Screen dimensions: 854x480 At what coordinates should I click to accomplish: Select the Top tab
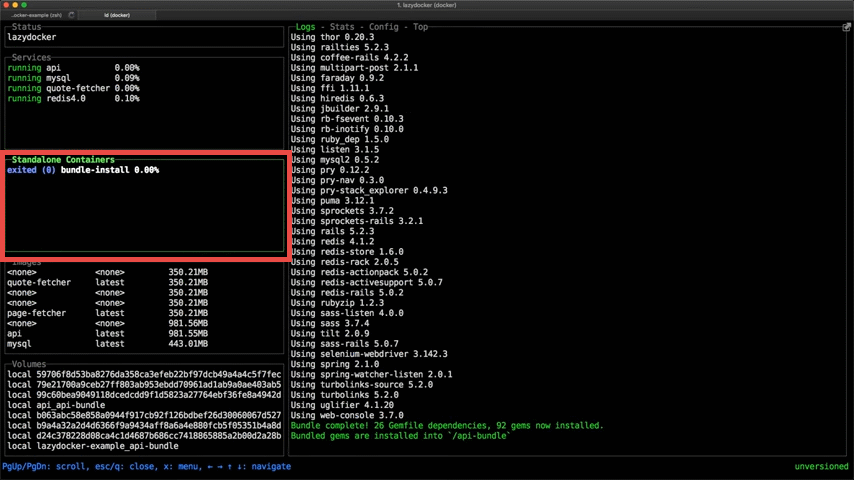pos(420,27)
